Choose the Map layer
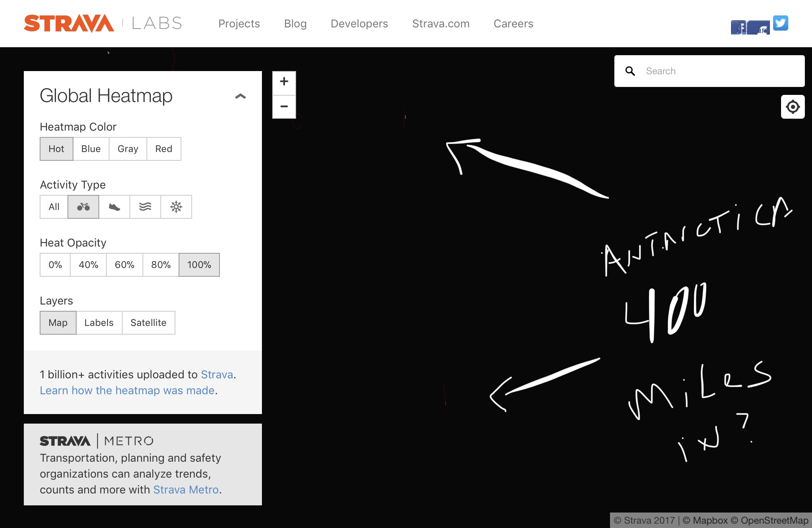This screenshot has width=812, height=528. point(58,323)
